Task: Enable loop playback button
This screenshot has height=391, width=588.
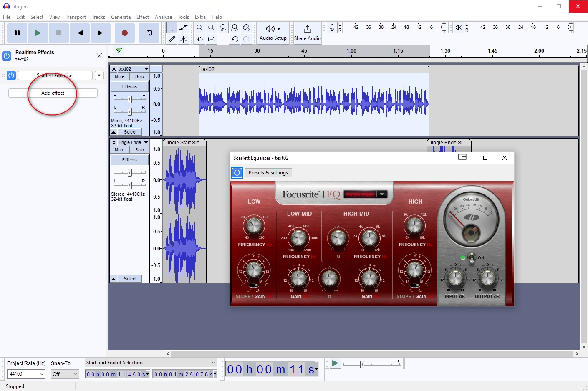Action: (149, 33)
